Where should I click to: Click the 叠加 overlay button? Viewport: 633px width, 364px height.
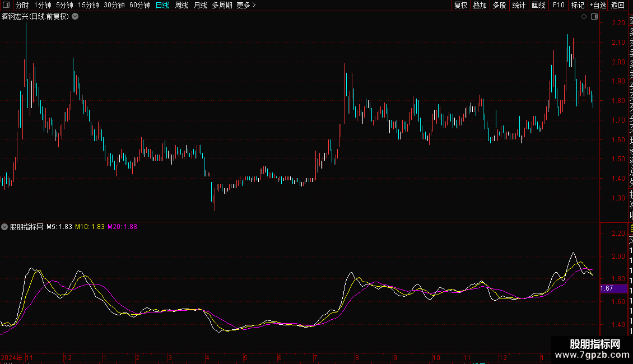click(x=480, y=5)
